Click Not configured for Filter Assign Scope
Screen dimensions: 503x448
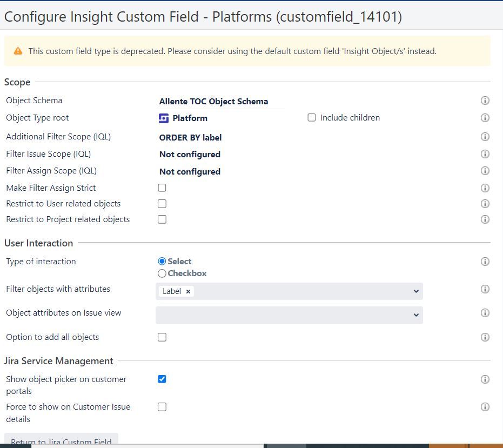click(190, 172)
